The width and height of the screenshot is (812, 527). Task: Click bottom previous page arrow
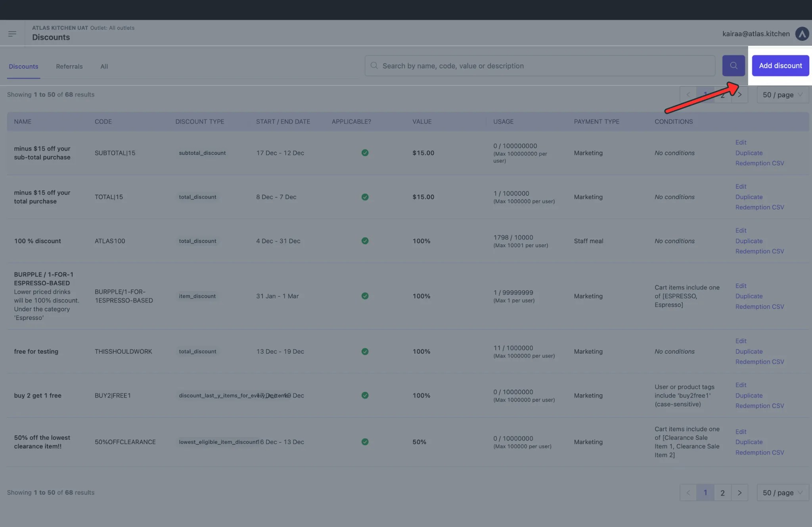(688, 493)
